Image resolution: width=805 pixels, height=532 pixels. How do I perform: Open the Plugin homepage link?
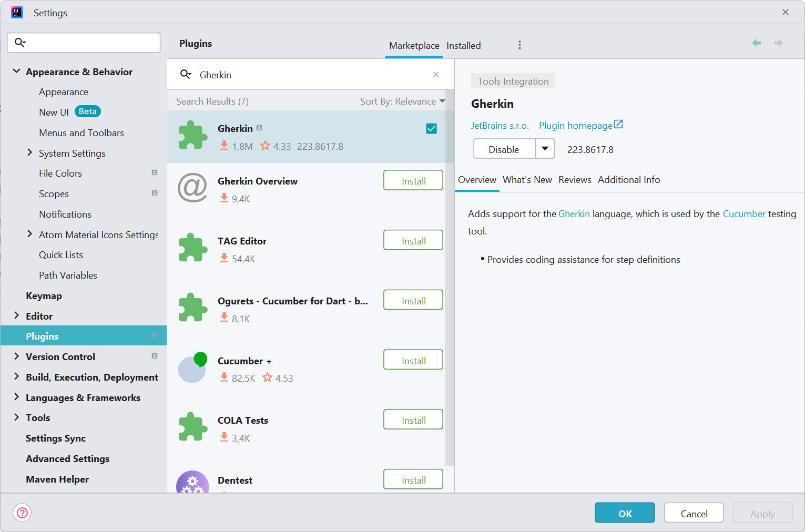click(x=576, y=126)
